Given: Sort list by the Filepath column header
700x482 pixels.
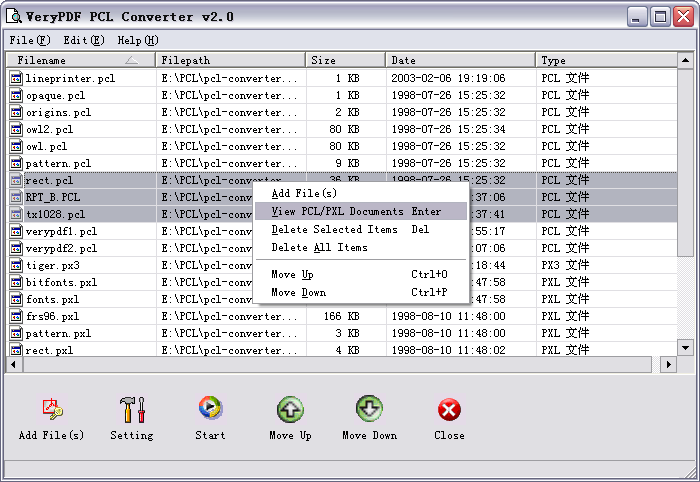Looking at the screenshot, I should (230, 60).
